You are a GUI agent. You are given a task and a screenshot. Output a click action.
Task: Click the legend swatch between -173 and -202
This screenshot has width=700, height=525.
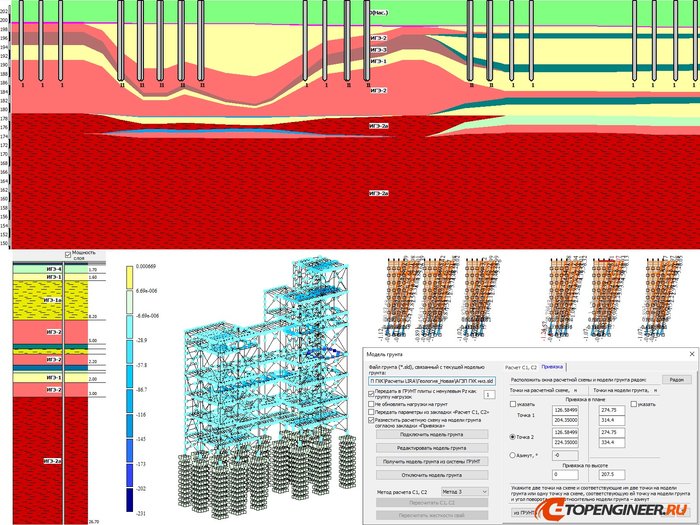(129, 475)
